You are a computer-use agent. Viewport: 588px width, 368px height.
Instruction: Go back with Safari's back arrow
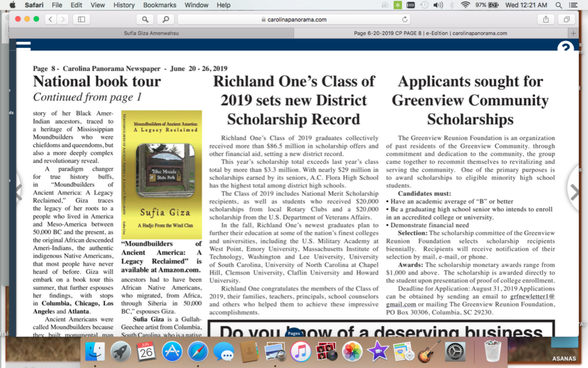pos(51,19)
